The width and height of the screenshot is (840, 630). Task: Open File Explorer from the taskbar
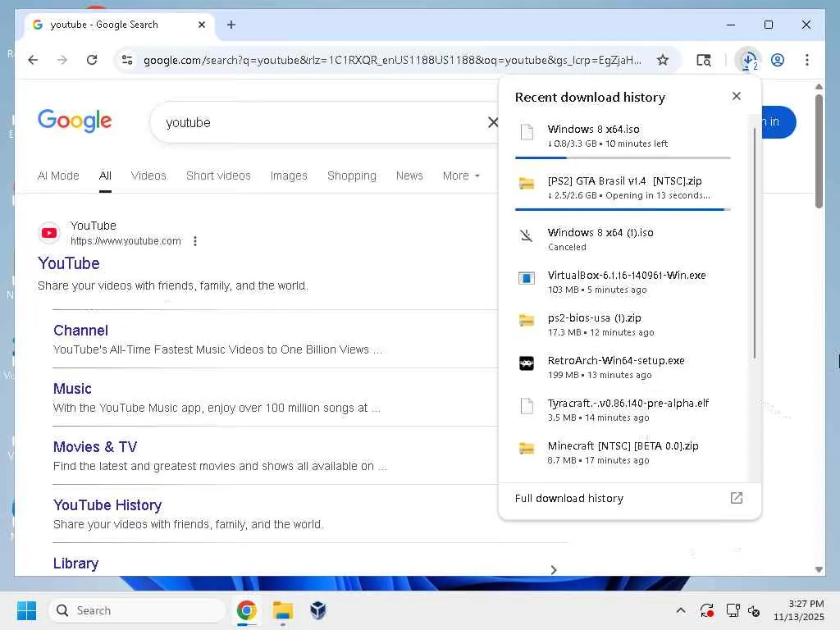point(282,610)
